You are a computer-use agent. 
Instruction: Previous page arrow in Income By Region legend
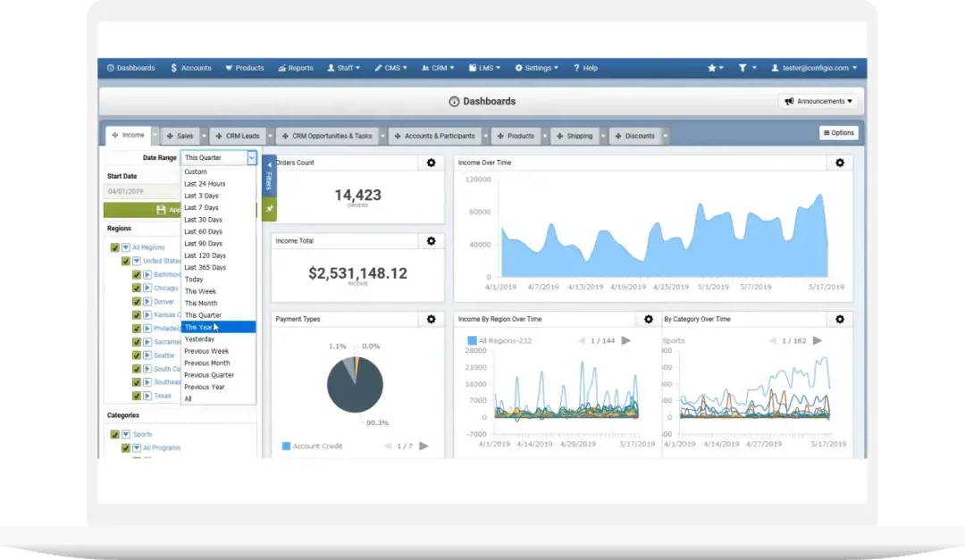(582, 341)
